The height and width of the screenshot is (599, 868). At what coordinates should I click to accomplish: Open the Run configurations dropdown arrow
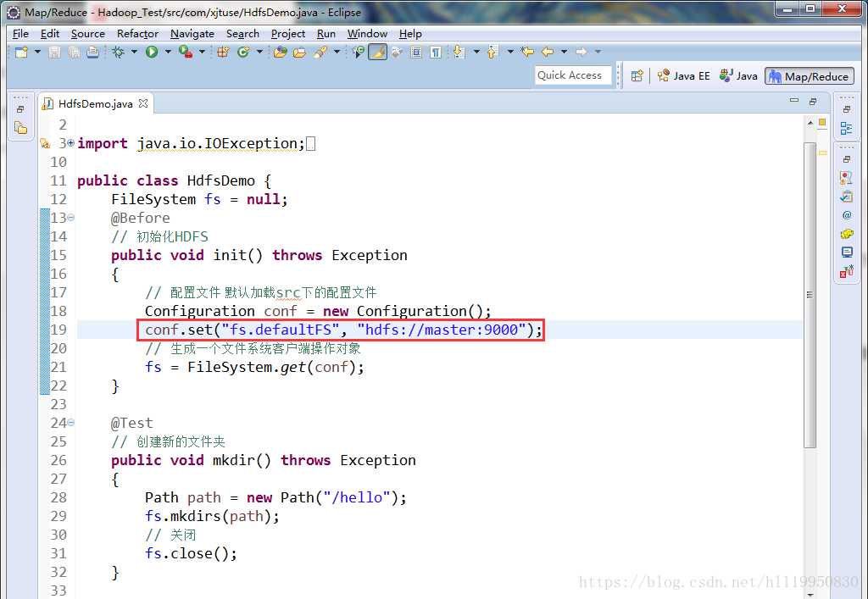[168, 52]
